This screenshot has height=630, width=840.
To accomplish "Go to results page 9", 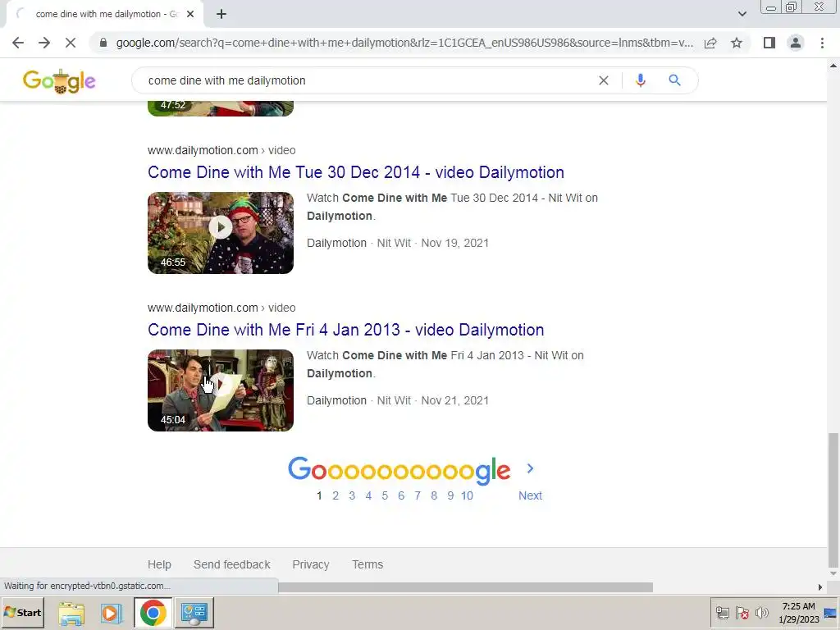I will (450, 496).
